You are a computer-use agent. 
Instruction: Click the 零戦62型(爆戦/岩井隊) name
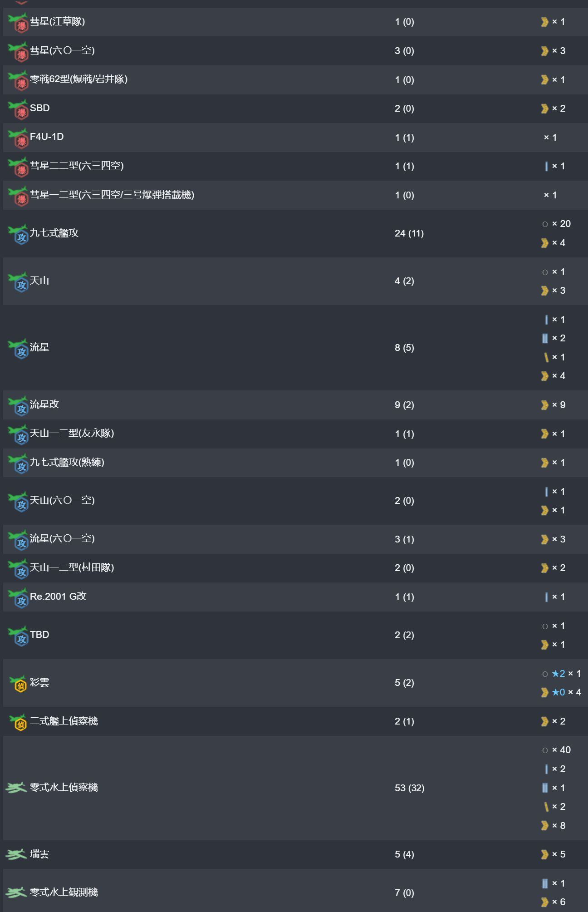point(78,79)
